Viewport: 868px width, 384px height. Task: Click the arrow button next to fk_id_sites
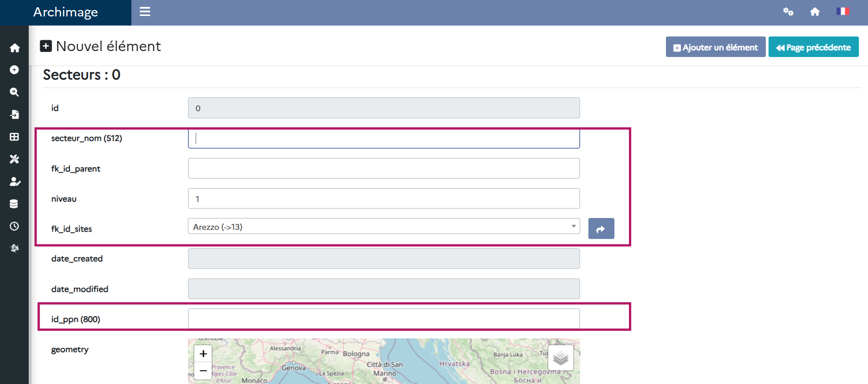click(x=601, y=229)
